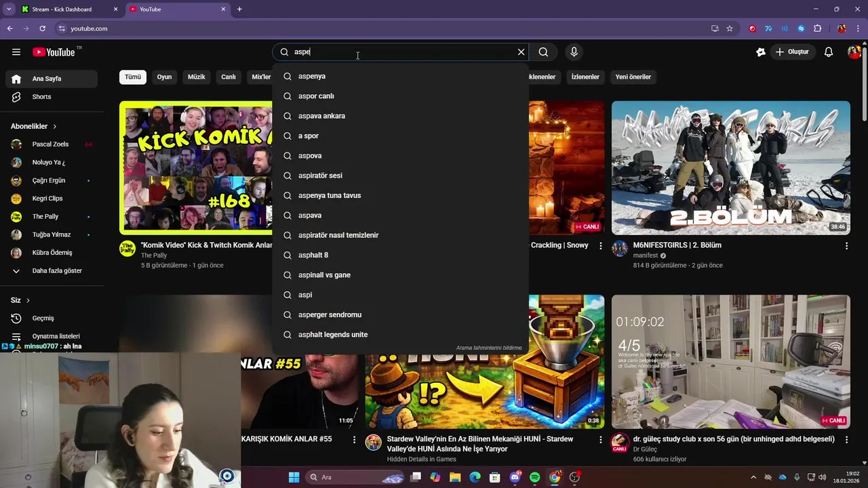Click the taskbar Ara search box
This screenshot has width=868, height=488.
tap(355, 477)
